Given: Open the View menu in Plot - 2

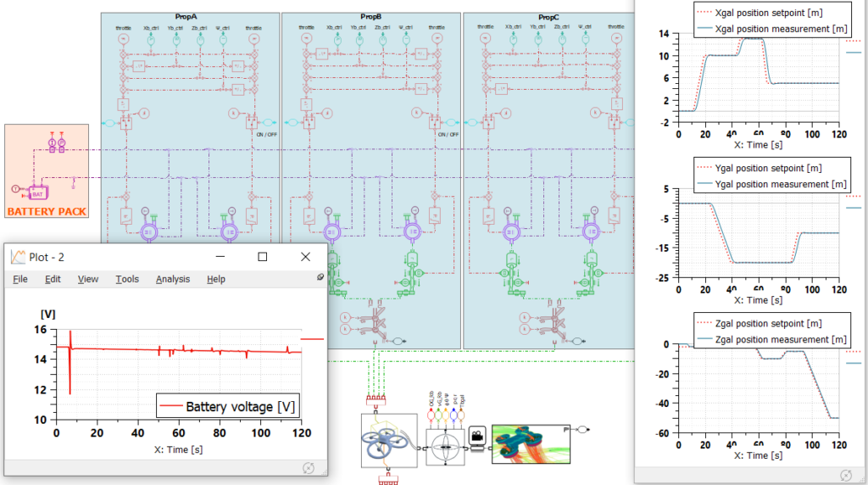Looking at the screenshot, I should click(88, 279).
